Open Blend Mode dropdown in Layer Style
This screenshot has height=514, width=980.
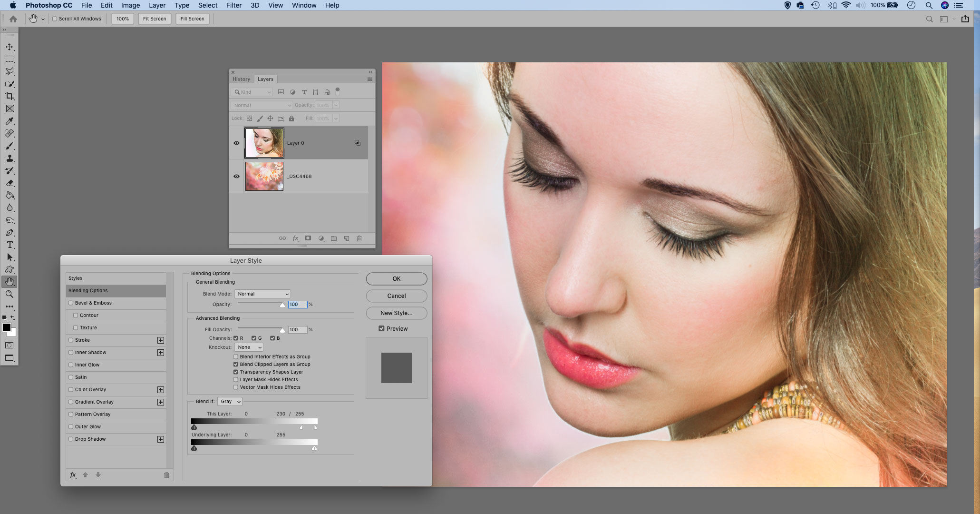[x=262, y=293]
